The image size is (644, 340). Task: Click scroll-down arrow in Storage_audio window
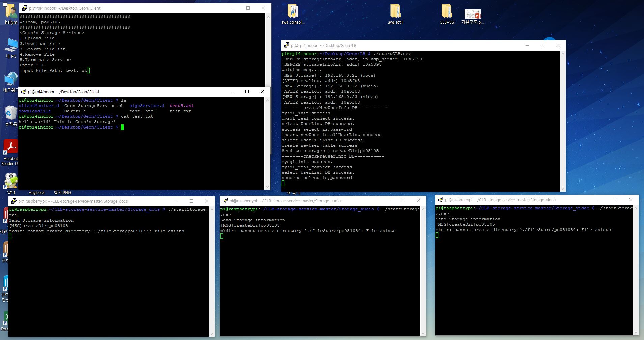point(423,334)
